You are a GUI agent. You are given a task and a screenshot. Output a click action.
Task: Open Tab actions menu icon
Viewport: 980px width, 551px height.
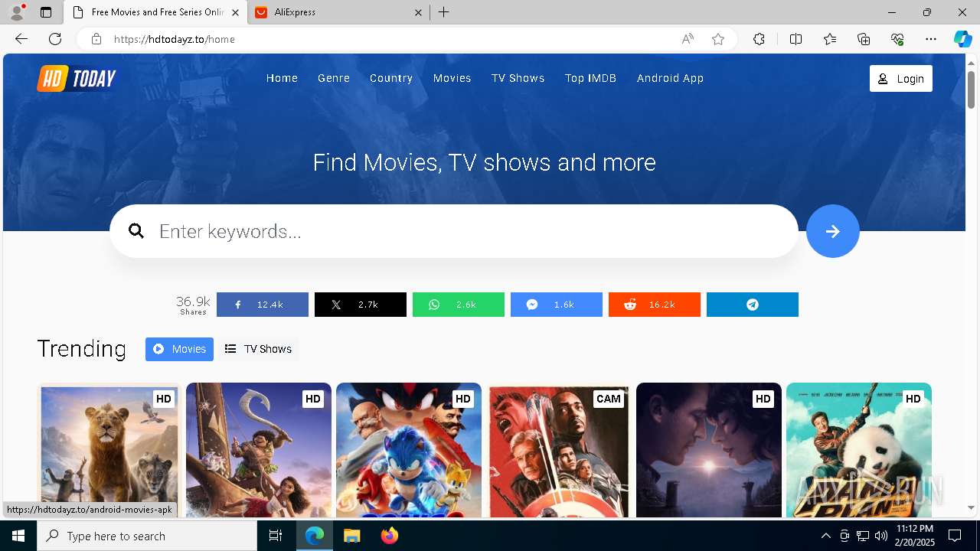[x=46, y=12]
